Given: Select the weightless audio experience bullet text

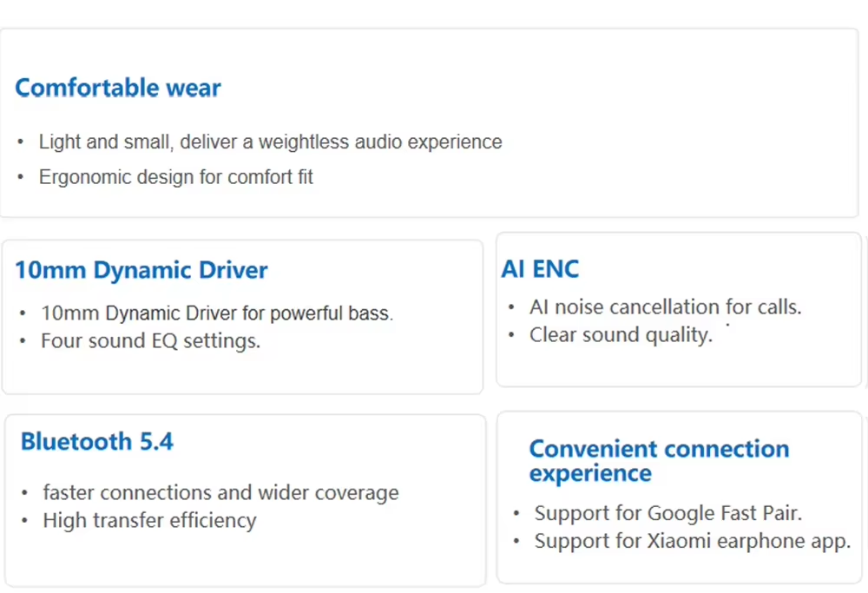Looking at the screenshot, I should pos(270,142).
